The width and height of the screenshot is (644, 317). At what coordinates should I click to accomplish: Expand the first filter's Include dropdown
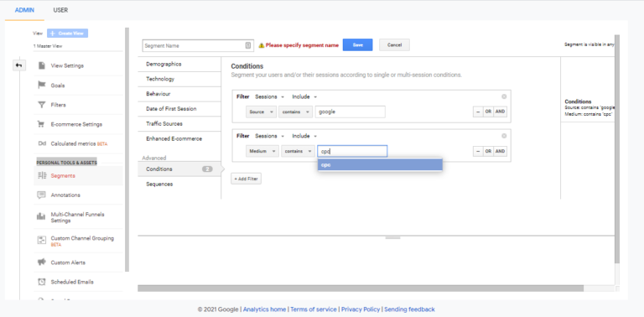(x=304, y=97)
